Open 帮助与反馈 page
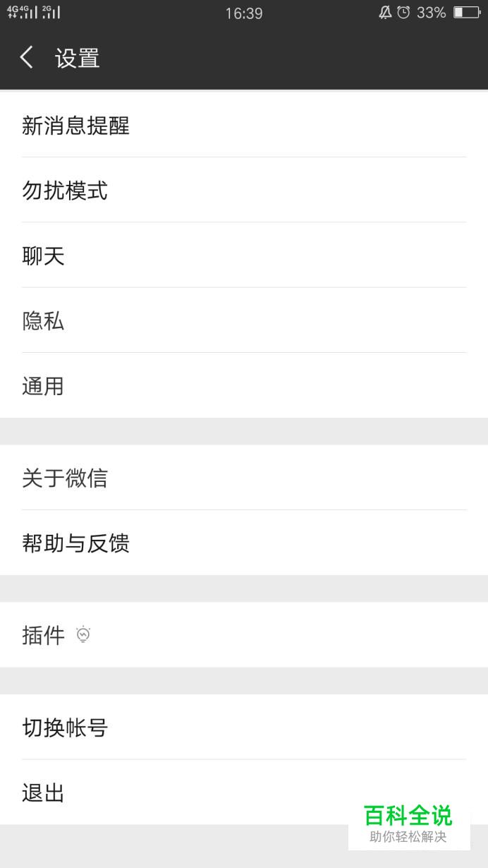The width and height of the screenshot is (488, 868). (243, 543)
